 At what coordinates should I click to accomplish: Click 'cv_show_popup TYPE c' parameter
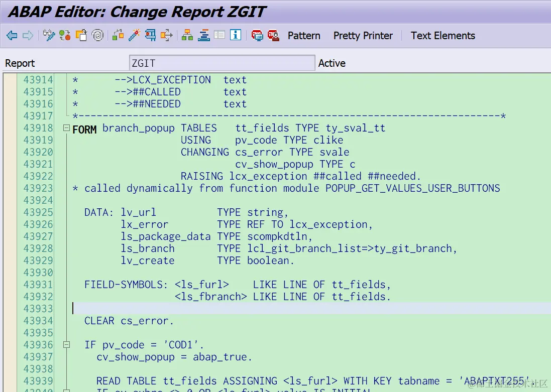[x=295, y=164]
